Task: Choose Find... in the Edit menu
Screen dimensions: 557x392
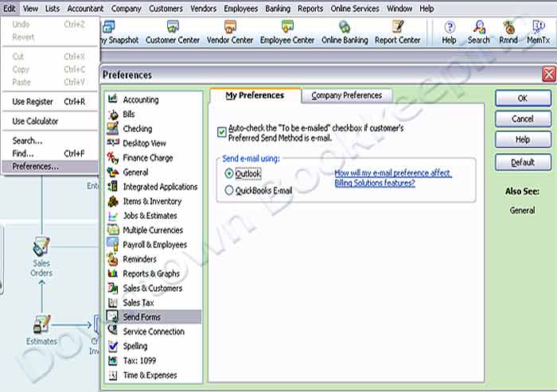Action: point(49,153)
